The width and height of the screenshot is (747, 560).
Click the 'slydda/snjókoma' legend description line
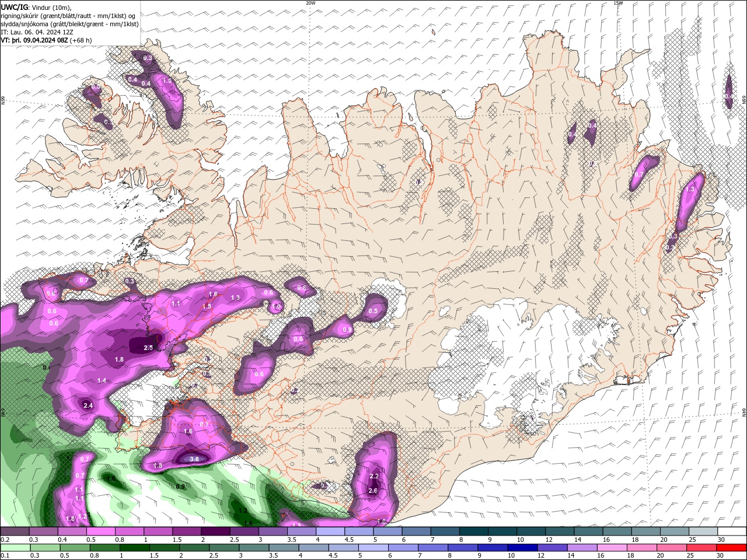[69, 24]
